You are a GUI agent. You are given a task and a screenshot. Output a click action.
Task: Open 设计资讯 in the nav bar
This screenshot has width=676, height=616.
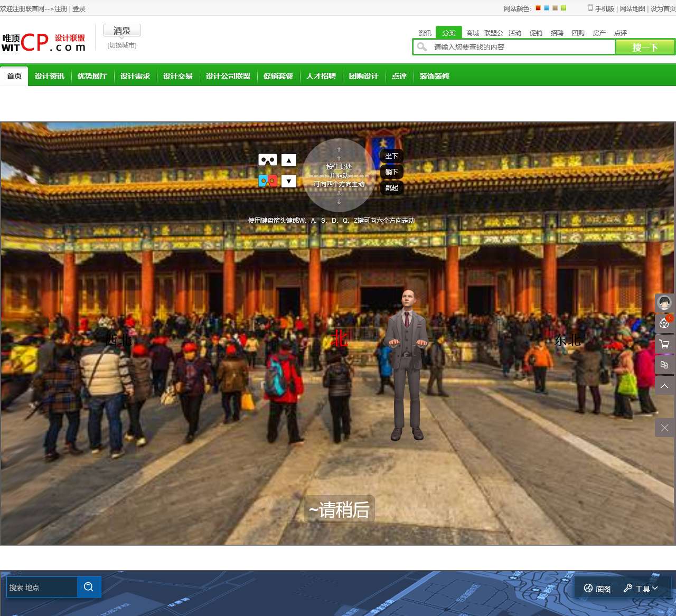click(50, 76)
